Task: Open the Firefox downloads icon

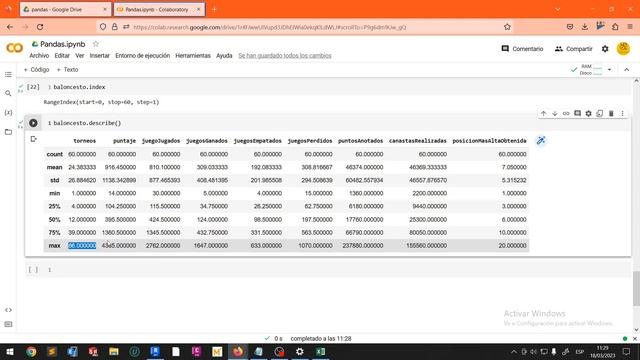Action: pos(584,27)
